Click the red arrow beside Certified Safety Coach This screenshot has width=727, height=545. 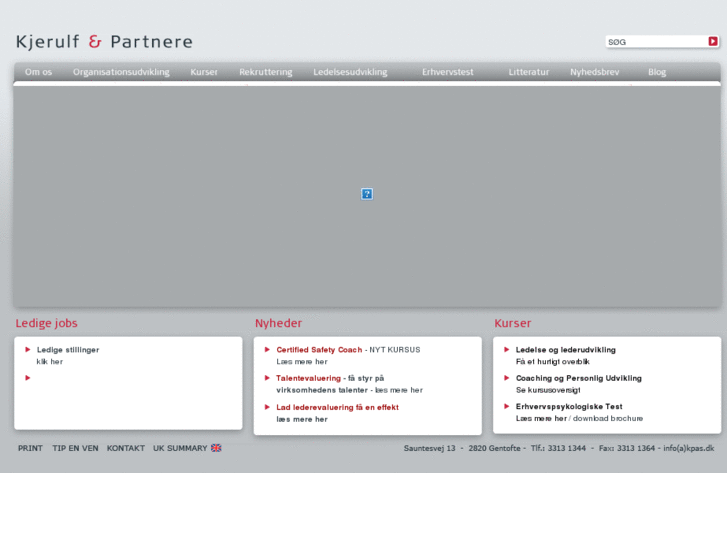267,349
